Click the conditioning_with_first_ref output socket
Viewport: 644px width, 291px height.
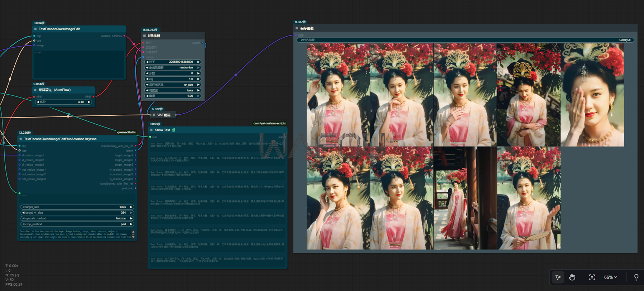point(135,184)
